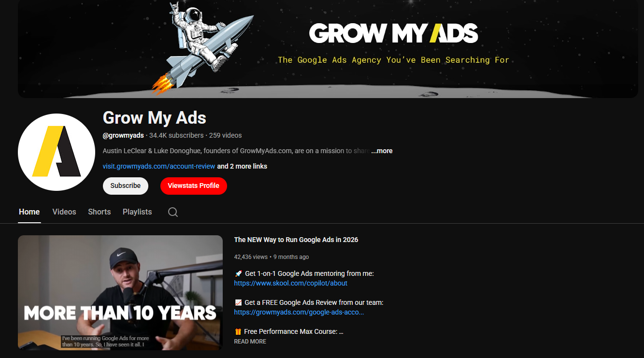Click the channel search magnifier icon
644x358 pixels.
coord(173,212)
